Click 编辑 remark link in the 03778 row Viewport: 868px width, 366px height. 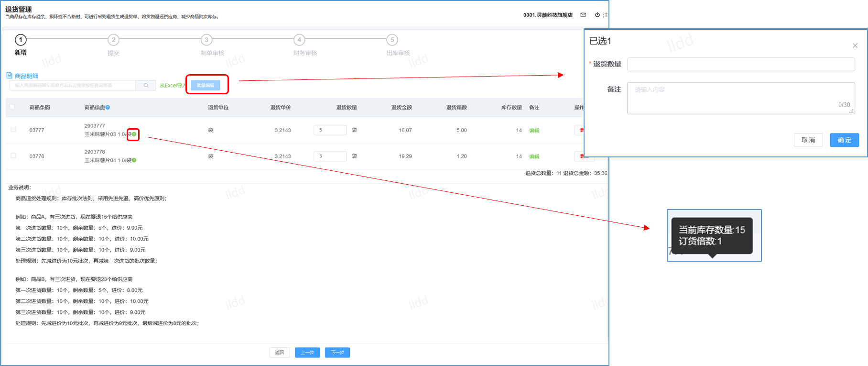point(534,156)
